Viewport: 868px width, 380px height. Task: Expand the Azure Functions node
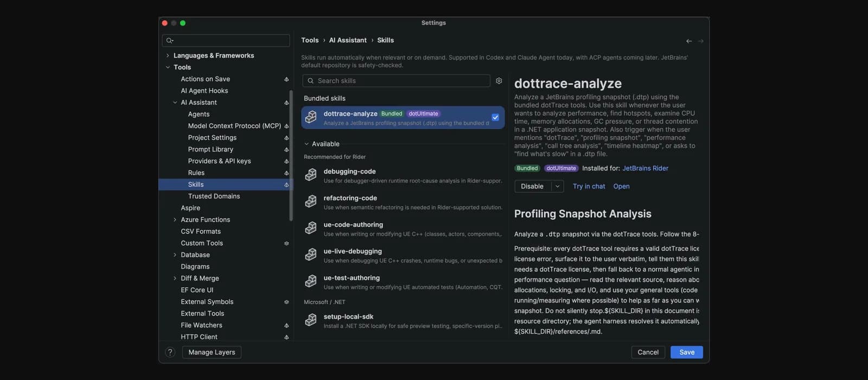coord(175,220)
